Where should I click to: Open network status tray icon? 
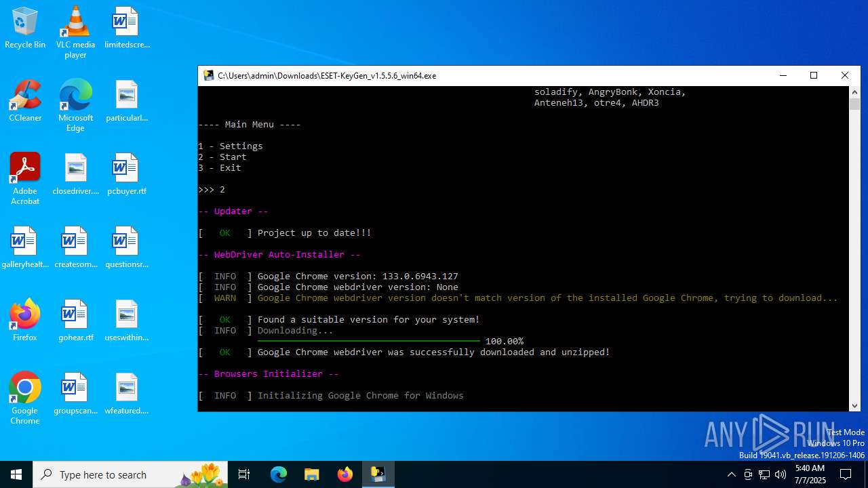(764, 474)
